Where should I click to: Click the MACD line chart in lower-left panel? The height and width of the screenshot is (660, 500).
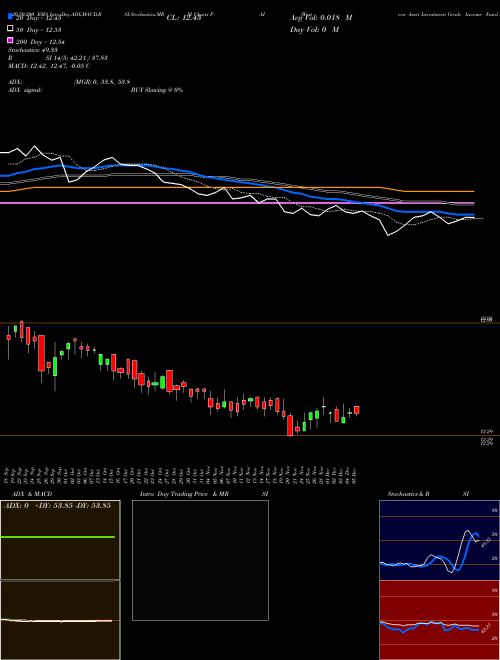click(x=60, y=620)
